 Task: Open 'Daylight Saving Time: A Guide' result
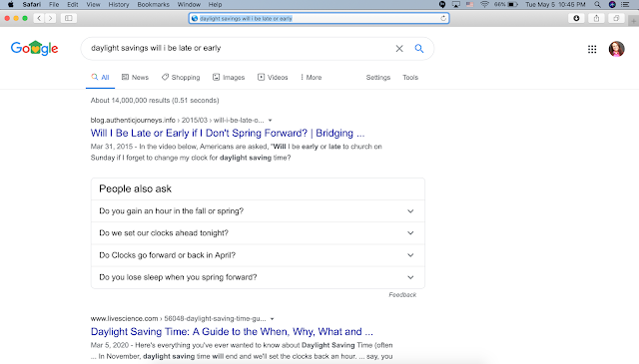tap(232, 332)
